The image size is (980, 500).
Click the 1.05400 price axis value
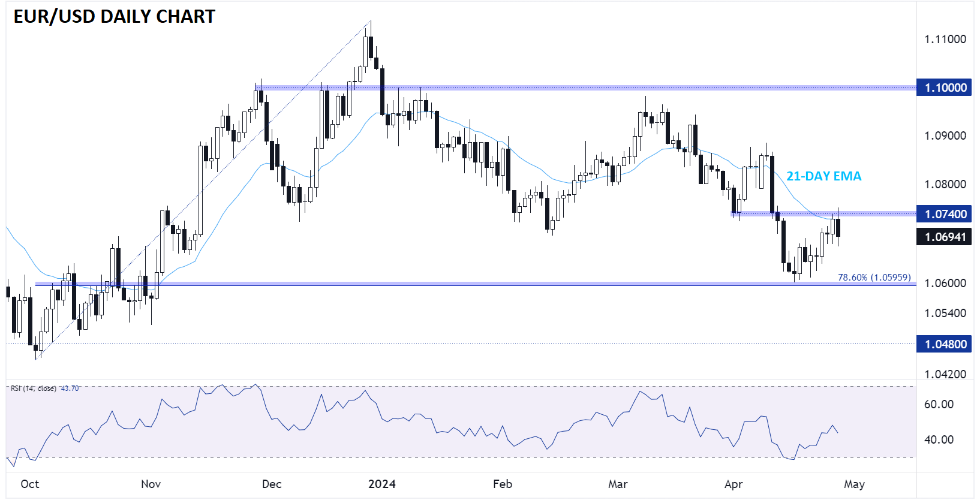click(x=945, y=314)
